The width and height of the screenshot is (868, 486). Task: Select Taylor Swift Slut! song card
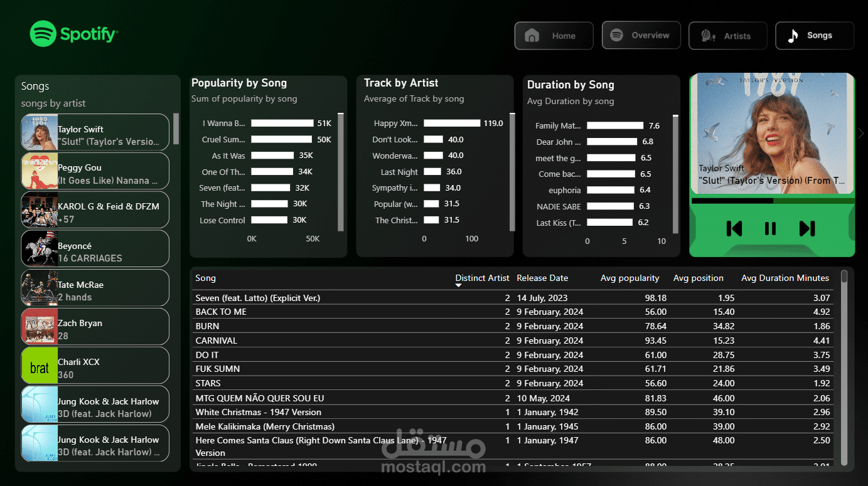tap(95, 132)
